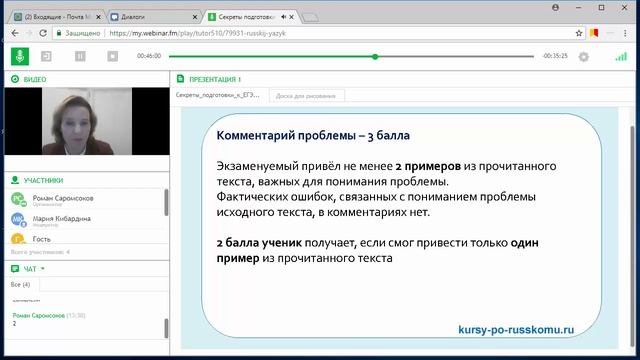Click the ЧАТ panel icon
This screenshot has height=360, width=640.
(15, 269)
